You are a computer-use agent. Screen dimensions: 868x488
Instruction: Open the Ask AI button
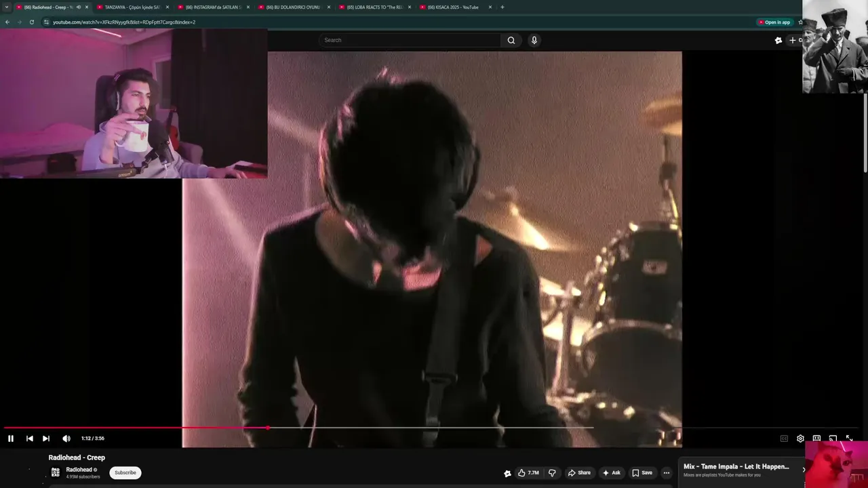(611, 472)
